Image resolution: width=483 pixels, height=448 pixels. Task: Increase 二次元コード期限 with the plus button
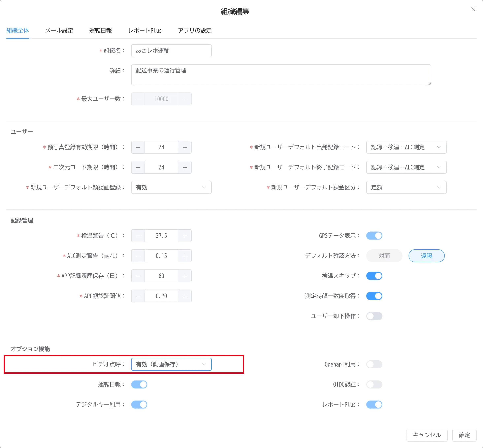point(185,167)
